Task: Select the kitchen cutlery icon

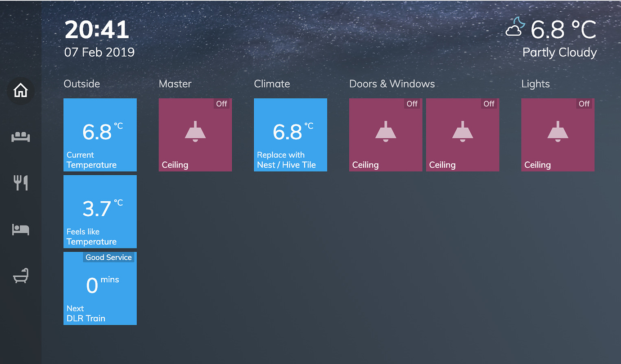Action: point(21,183)
